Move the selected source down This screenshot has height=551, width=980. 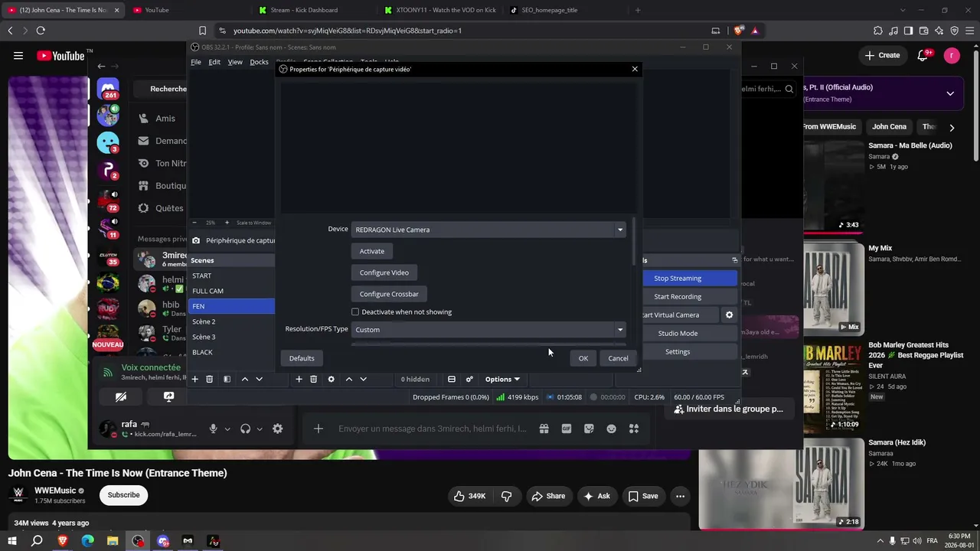pyautogui.click(x=363, y=379)
